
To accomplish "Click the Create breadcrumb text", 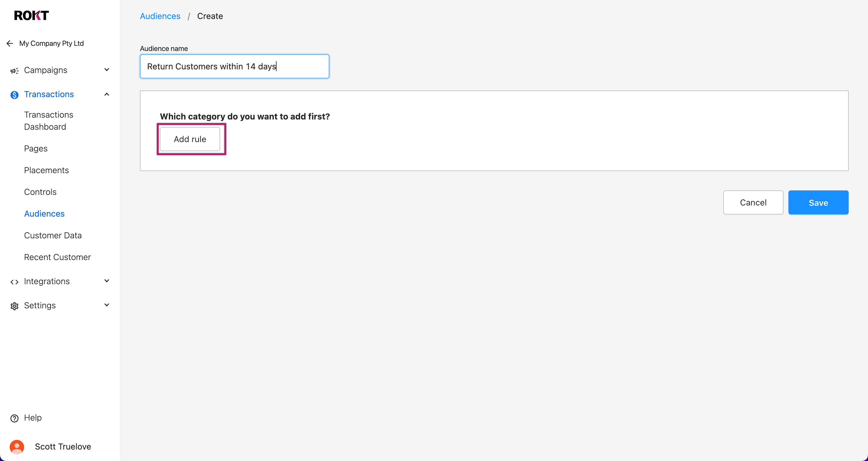I will pyautogui.click(x=210, y=16).
